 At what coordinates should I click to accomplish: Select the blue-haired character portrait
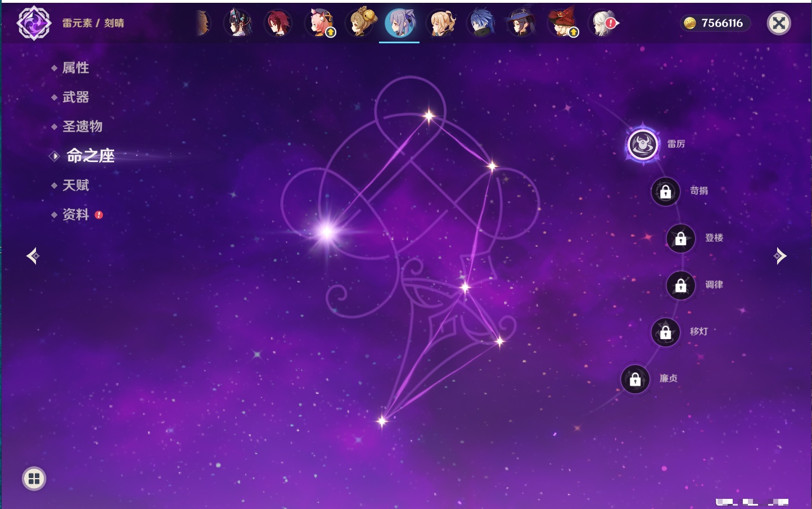pos(481,23)
